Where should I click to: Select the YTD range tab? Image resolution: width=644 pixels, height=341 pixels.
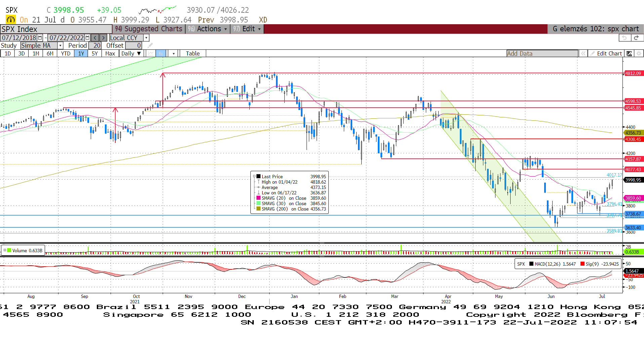66,53
